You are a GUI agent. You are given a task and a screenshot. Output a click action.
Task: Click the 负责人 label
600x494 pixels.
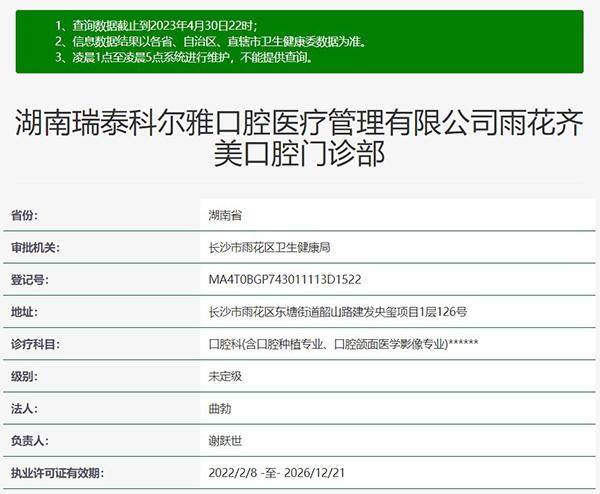(30, 441)
